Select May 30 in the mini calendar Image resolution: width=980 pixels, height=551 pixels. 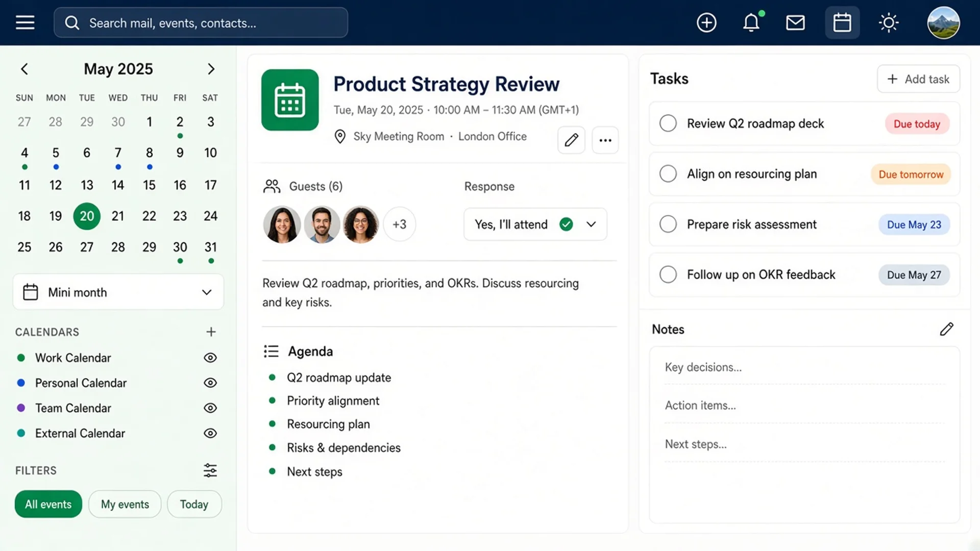click(180, 247)
